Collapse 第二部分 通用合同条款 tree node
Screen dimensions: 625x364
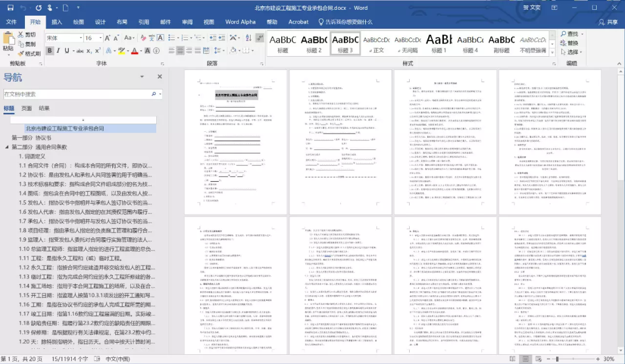point(7,147)
